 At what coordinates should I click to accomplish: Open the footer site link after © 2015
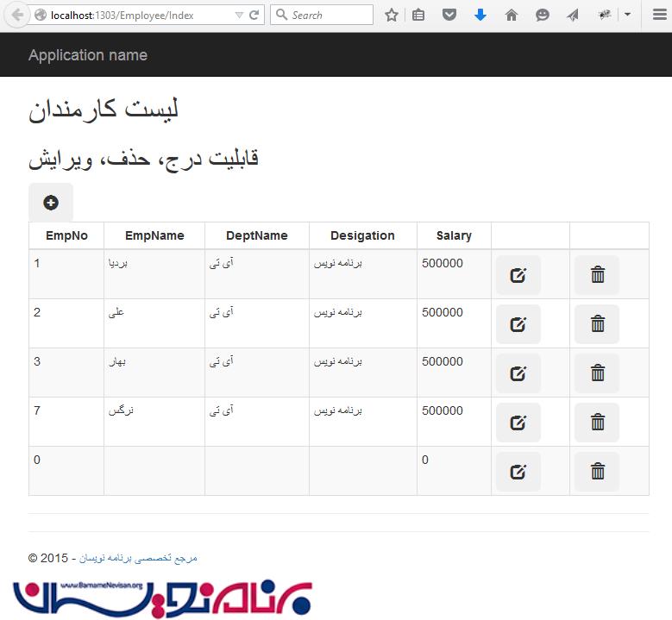pyautogui.click(x=138, y=558)
